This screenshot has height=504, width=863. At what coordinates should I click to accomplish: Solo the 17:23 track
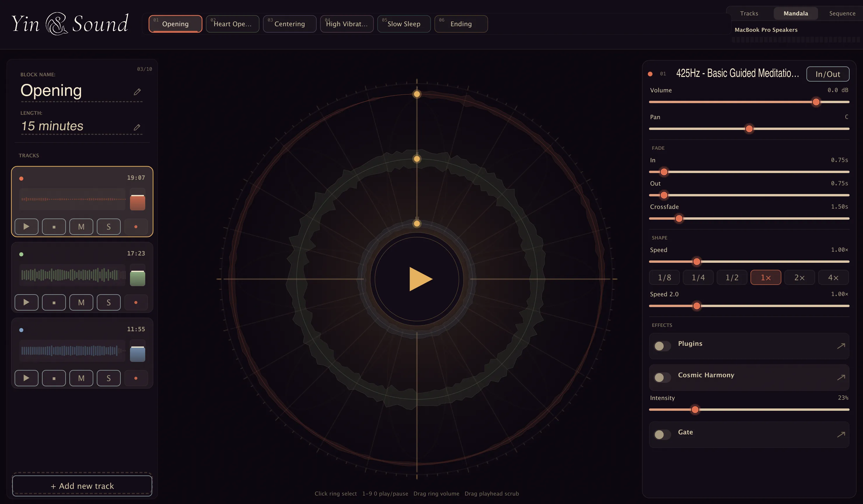click(x=108, y=302)
